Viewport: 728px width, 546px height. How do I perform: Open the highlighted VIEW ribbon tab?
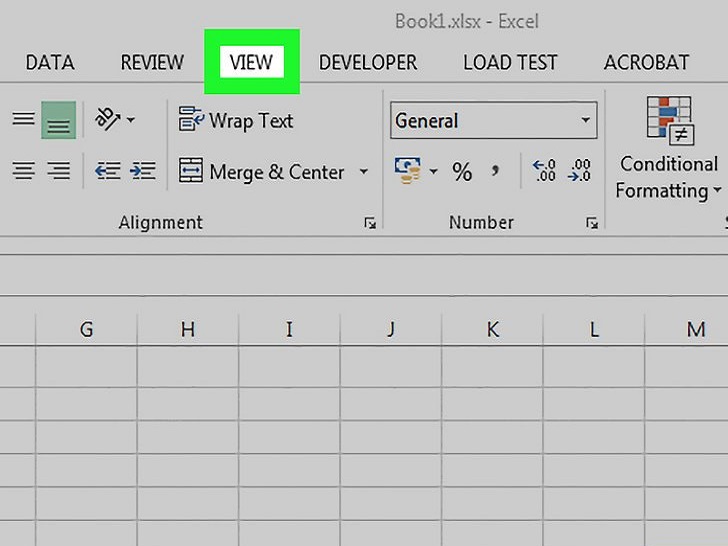[252, 62]
